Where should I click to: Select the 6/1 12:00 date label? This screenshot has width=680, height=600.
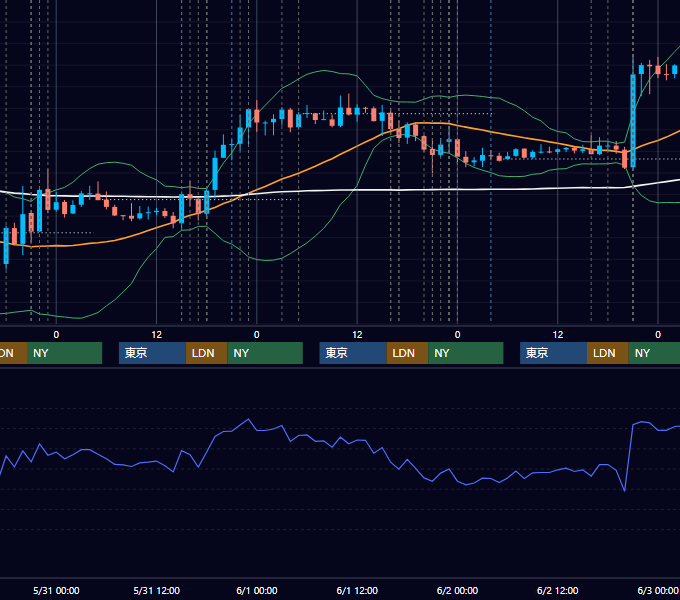click(x=357, y=590)
